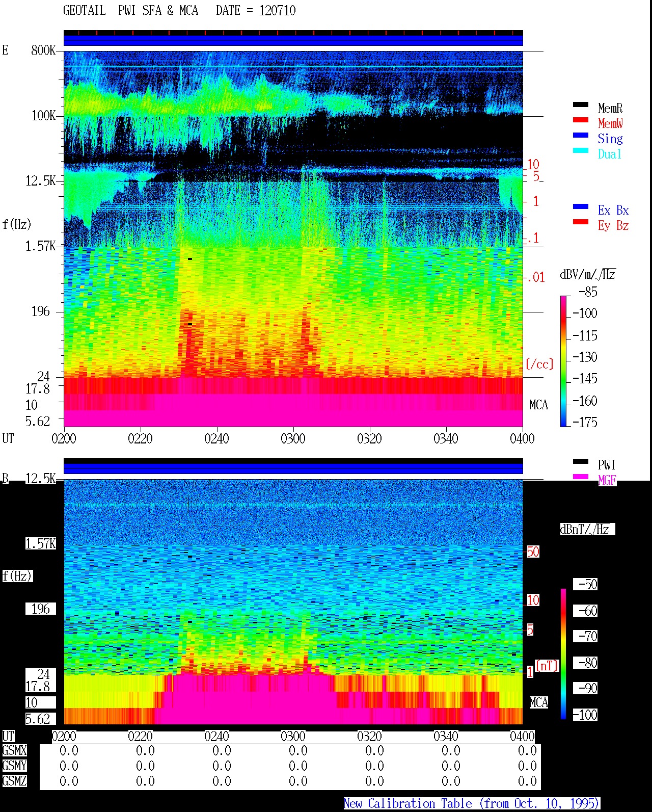The image size is (652, 812).
Task: Click the PWI legend label
Action: [607, 465]
